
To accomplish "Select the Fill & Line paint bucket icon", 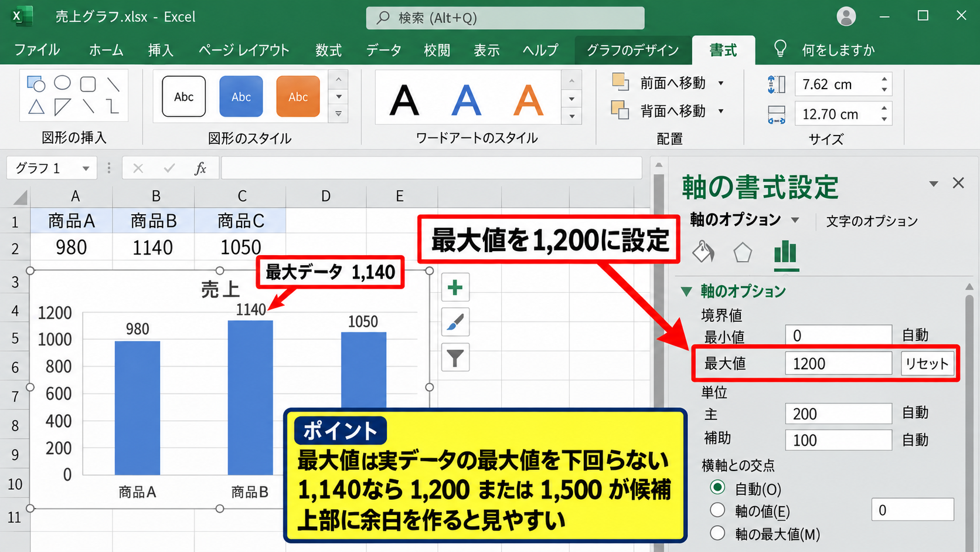I will pyautogui.click(x=703, y=252).
